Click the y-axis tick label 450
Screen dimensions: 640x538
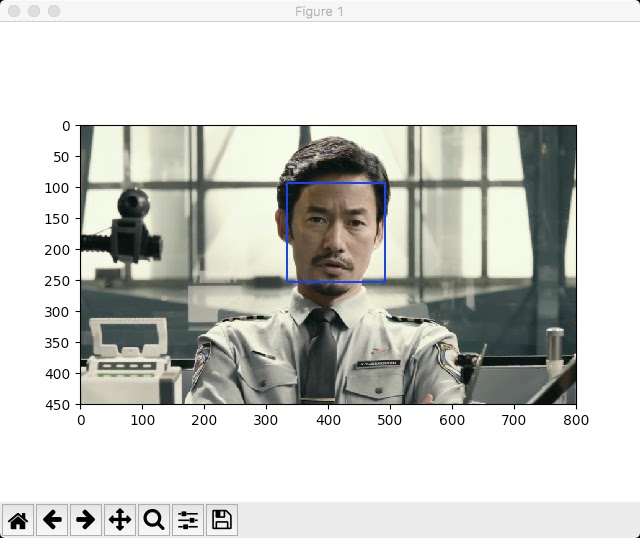[x=57, y=405]
